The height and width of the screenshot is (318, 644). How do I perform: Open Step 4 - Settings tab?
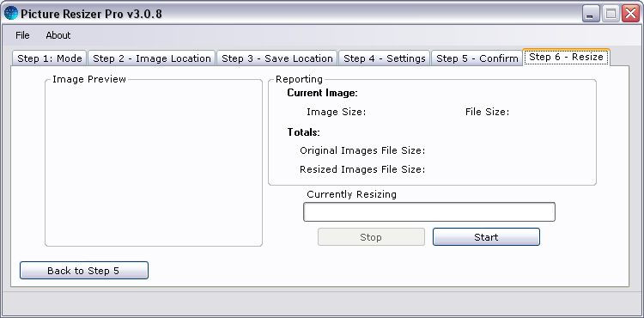[385, 58]
